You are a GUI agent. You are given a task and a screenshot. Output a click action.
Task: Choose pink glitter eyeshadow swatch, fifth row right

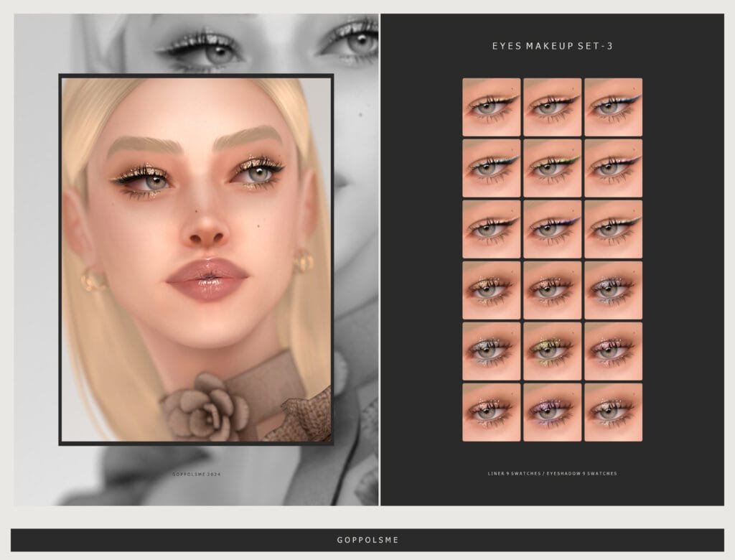(613, 351)
